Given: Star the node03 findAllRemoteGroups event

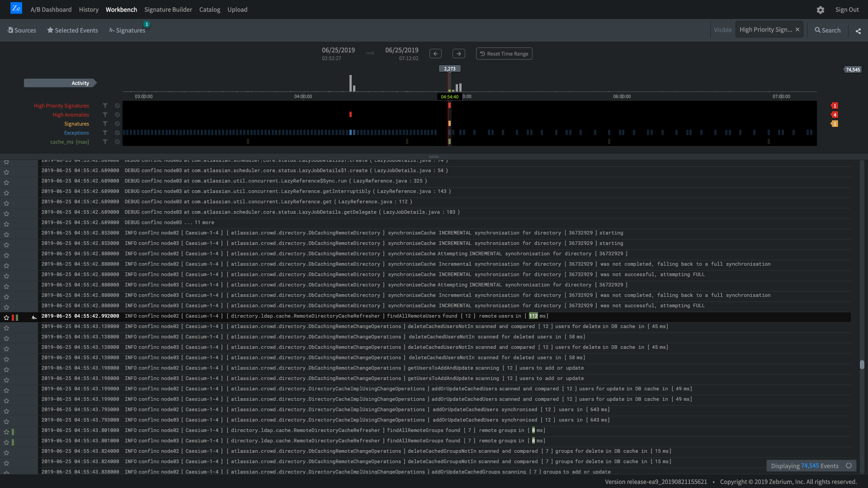Looking at the screenshot, I should [x=6, y=442].
